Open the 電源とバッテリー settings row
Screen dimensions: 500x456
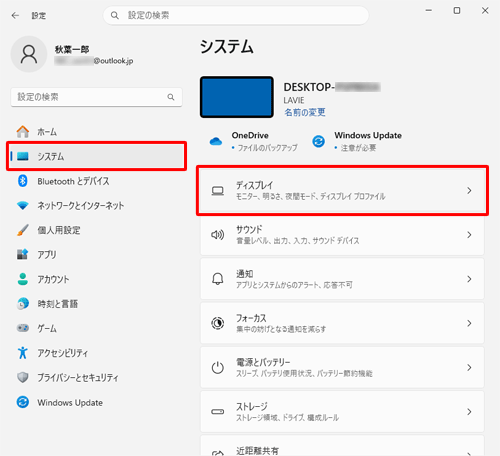point(342,368)
